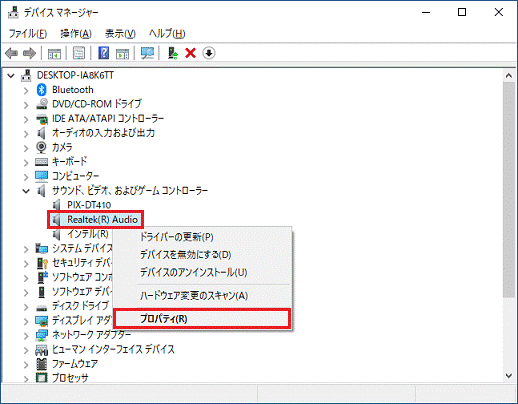Select the ソフトウェア コンポーネント category
Viewport: 518px width, 404px height.
click(x=82, y=277)
